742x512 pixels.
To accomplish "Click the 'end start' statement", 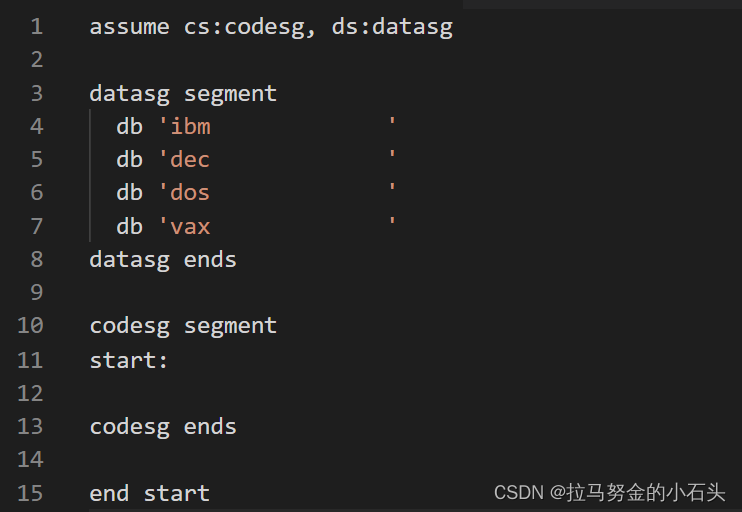I will click(x=149, y=493).
